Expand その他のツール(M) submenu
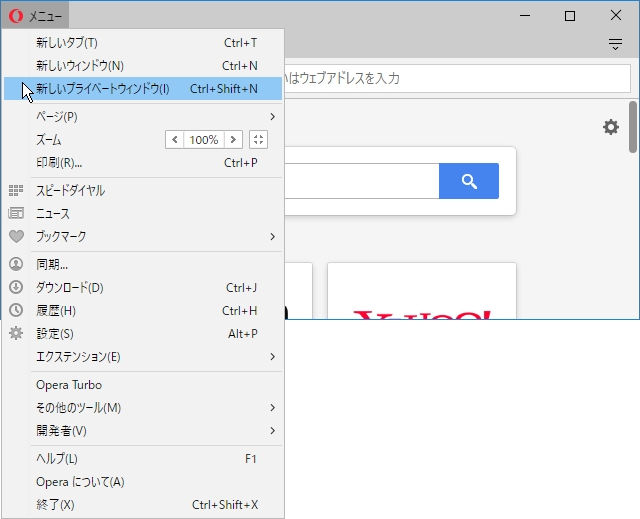640x519 pixels. pos(143,408)
